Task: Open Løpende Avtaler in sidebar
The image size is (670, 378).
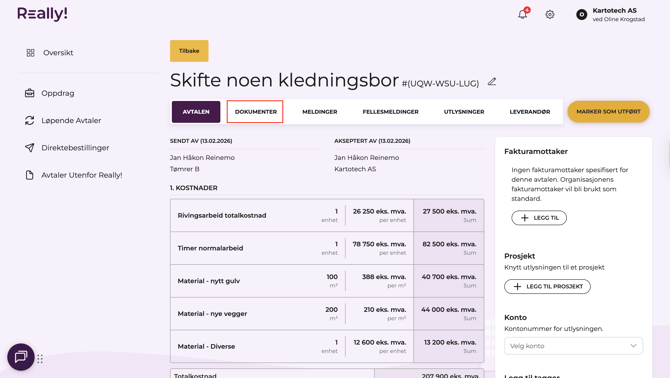Action: click(x=71, y=120)
